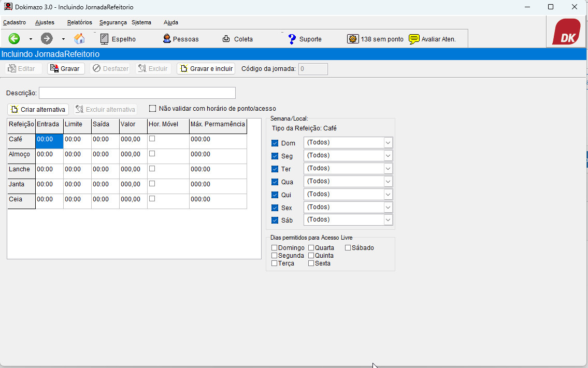Click the Gravar button

click(x=66, y=69)
